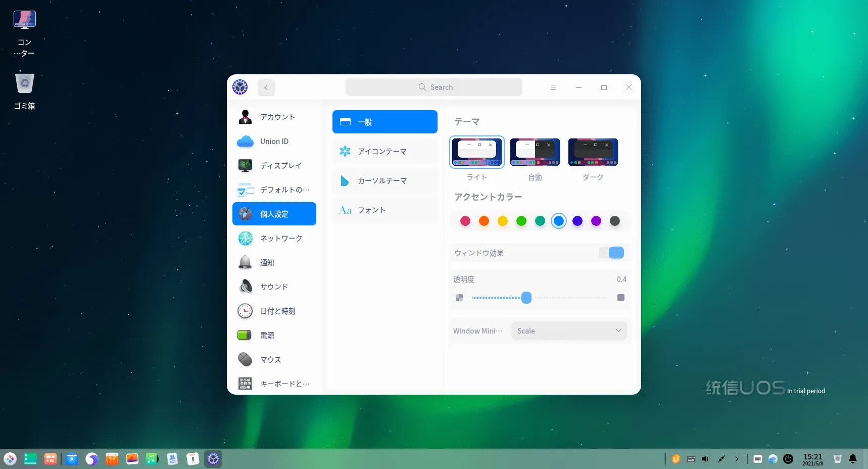Open Union ID cloud settings

point(274,142)
